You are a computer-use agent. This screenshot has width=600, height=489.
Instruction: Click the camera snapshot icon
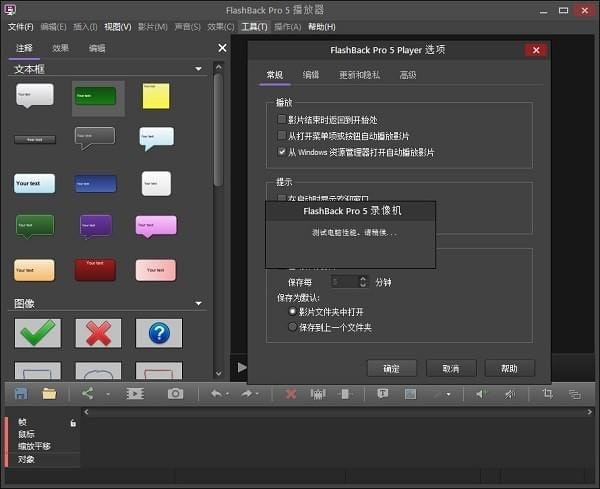click(175, 394)
